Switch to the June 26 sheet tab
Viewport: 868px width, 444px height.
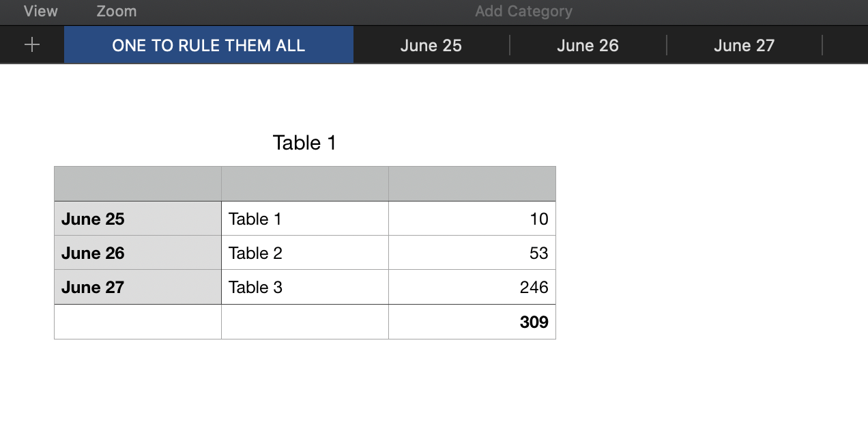point(588,45)
